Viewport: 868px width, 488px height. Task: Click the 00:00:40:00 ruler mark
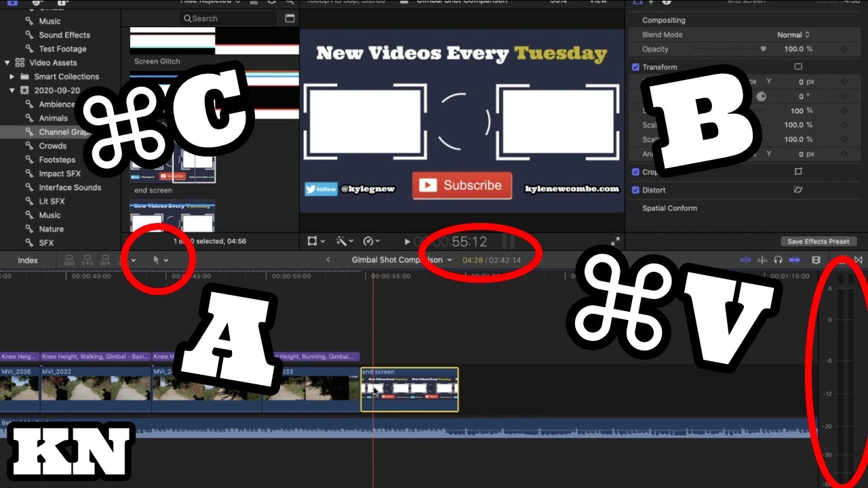(x=92, y=277)
